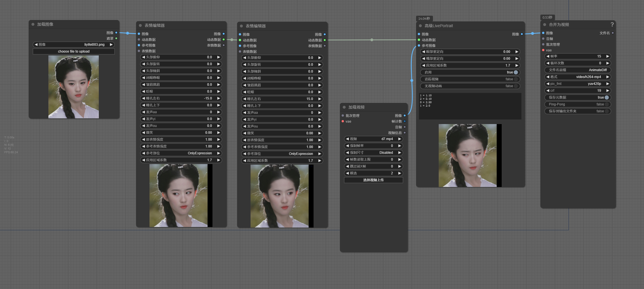Collapse the second 表情编辑器 node via its title dot
Image resolution: width=644 pixels, height=289 pixels.
[241, 26]
